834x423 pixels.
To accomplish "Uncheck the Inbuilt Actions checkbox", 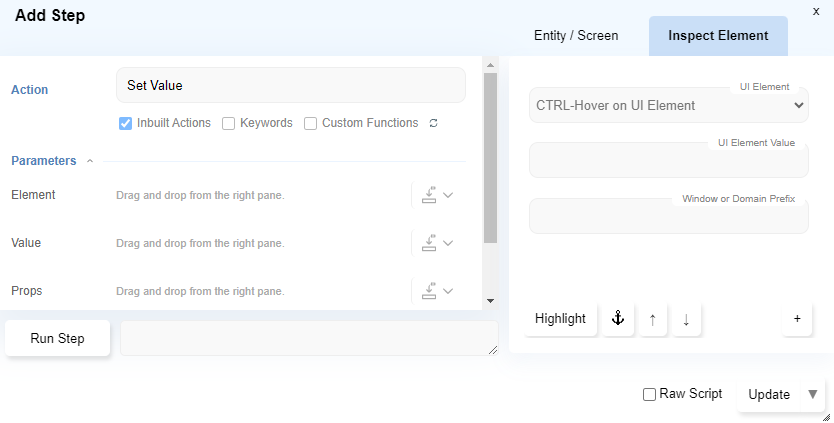I will [x=126, y=124].
